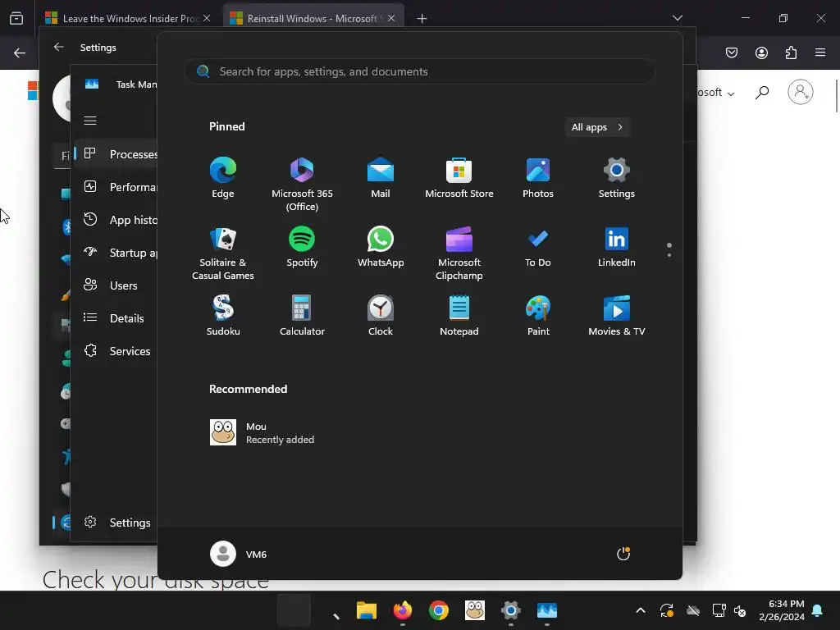Launch Microsoft 365 (Office) app
The height and width of the screenshot is (630, 840).
302,185
